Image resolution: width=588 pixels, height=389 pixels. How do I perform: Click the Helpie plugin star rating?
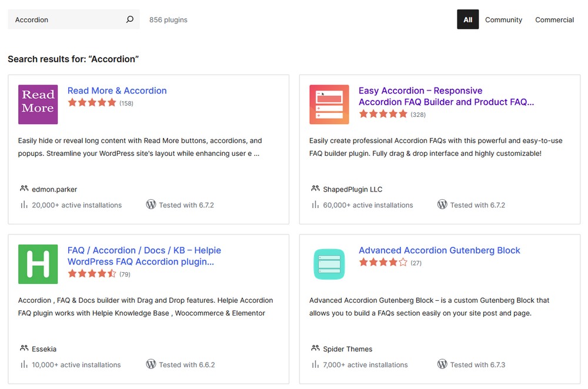(x=92, y=274)
